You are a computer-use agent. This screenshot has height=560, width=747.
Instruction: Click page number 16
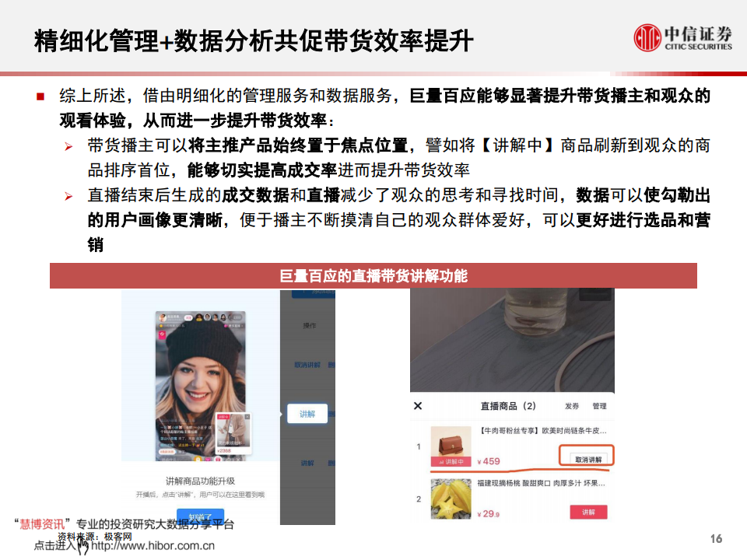716,538
